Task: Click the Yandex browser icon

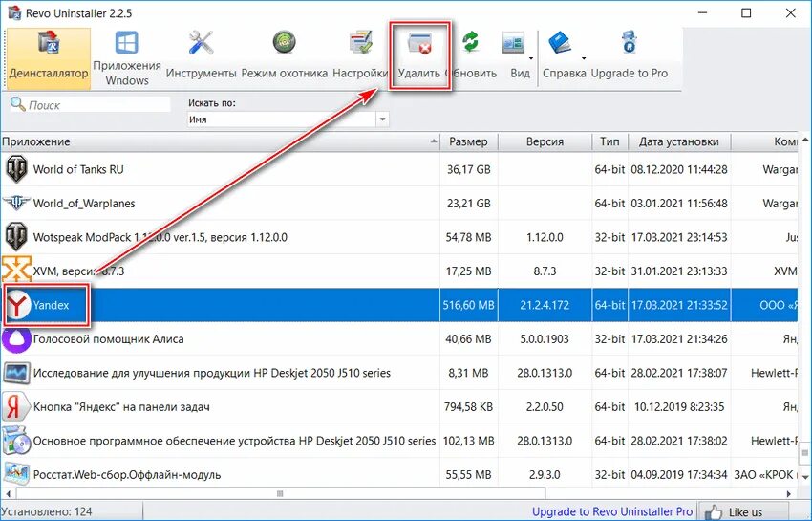Action: coord(17,305)
